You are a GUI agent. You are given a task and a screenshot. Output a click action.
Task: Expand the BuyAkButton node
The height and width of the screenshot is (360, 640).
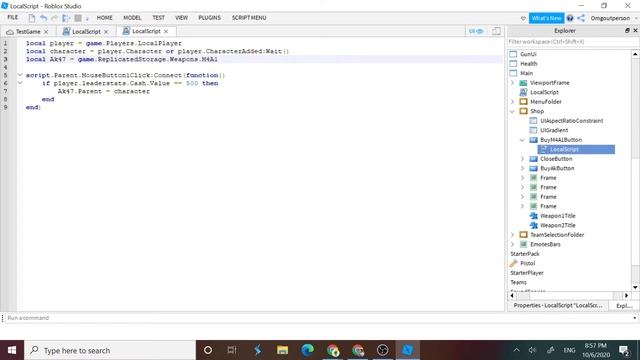pos(522,168)
